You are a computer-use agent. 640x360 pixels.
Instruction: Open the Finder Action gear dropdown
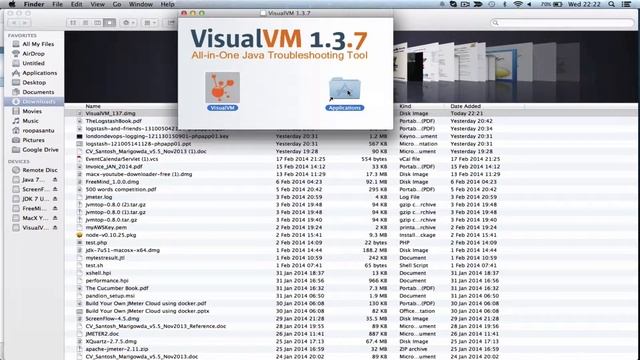pyautogui.click(x=129, y=23)
